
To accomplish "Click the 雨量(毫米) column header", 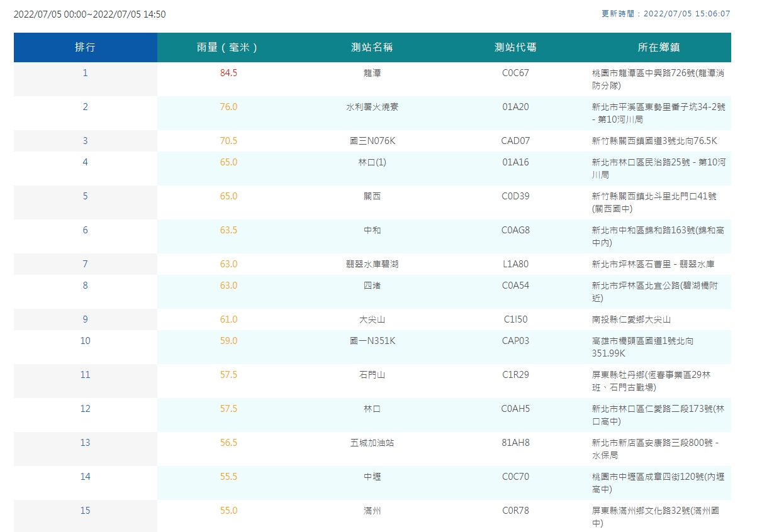I will pyautogui.click(x=228, y=48).
